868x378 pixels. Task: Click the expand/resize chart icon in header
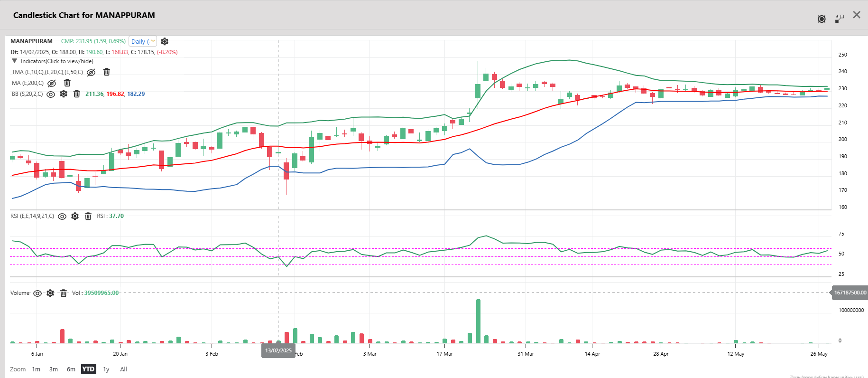point(840,19)
